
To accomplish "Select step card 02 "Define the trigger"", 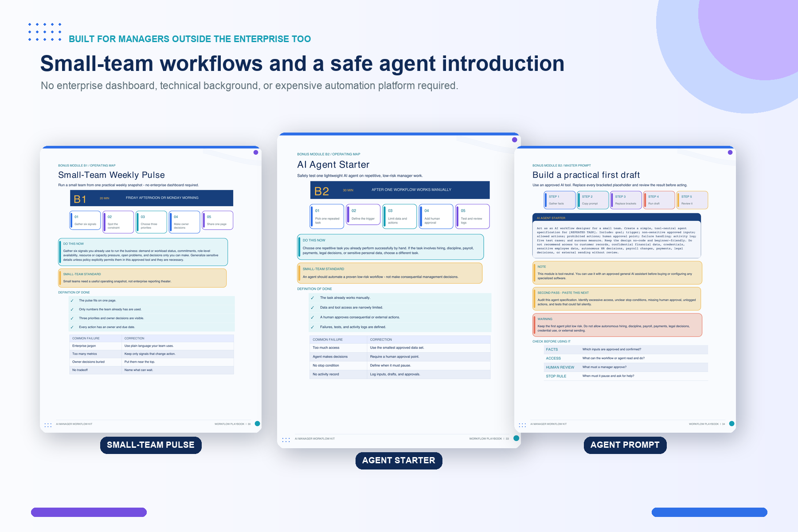I will pos(363,215).
